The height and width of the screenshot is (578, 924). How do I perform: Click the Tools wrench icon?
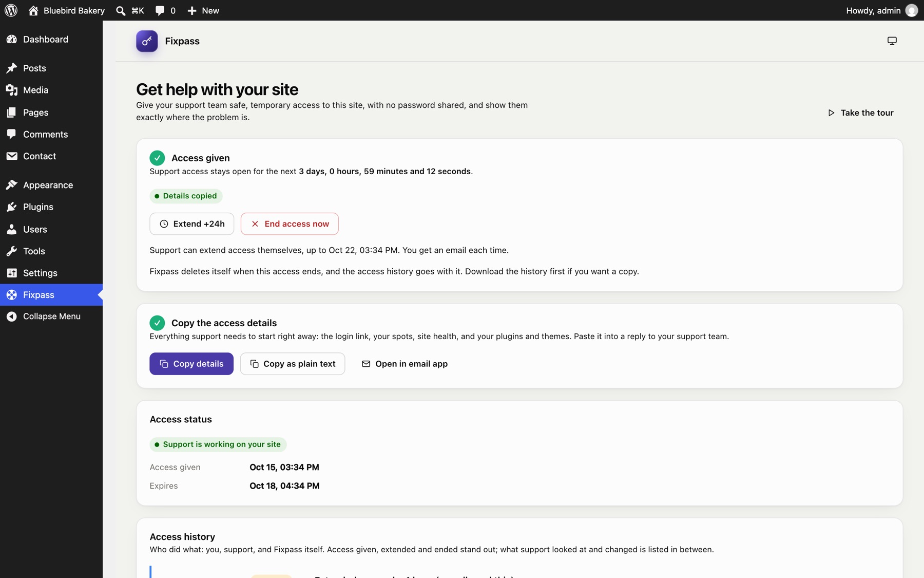[x=12, y=251]
